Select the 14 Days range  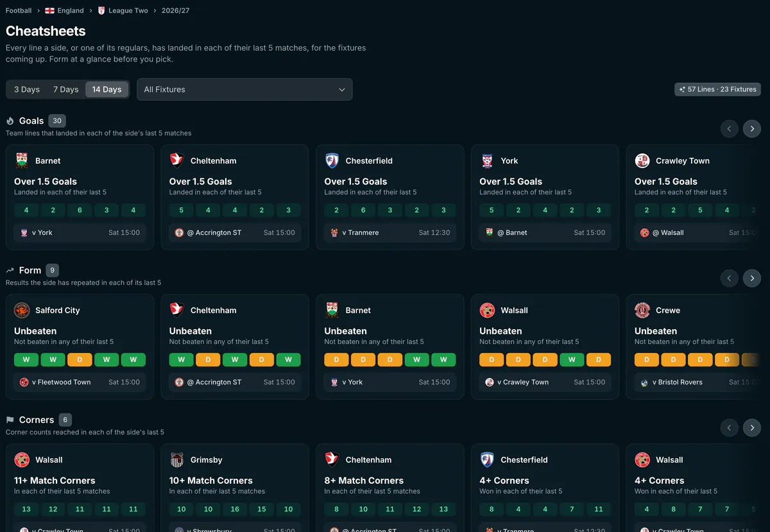coord(107,89)
